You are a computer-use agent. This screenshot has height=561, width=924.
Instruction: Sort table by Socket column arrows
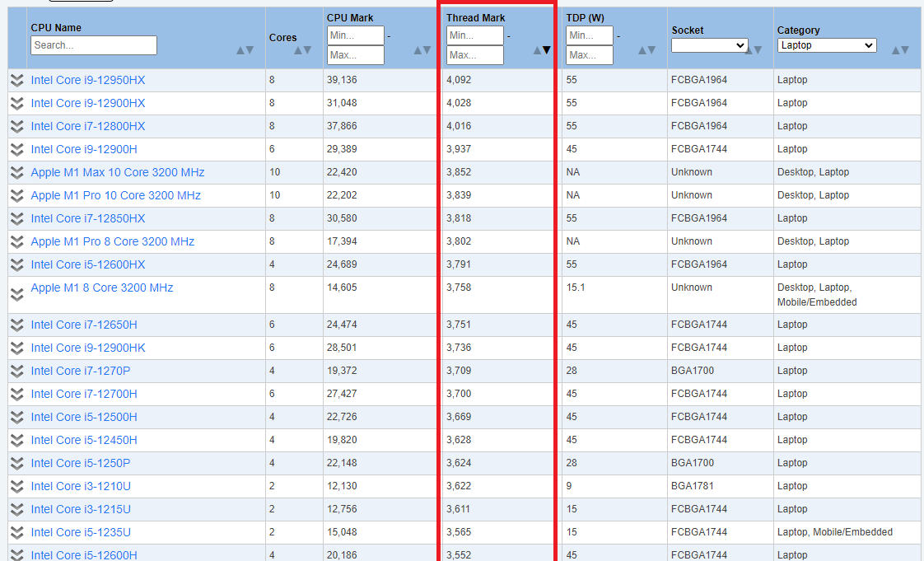click(754, 50)
